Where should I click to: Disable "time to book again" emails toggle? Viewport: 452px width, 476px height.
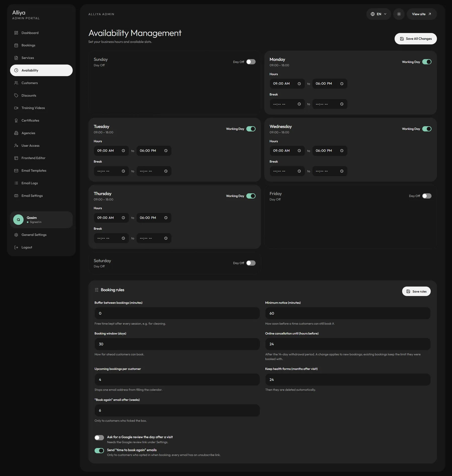point(99,450)
